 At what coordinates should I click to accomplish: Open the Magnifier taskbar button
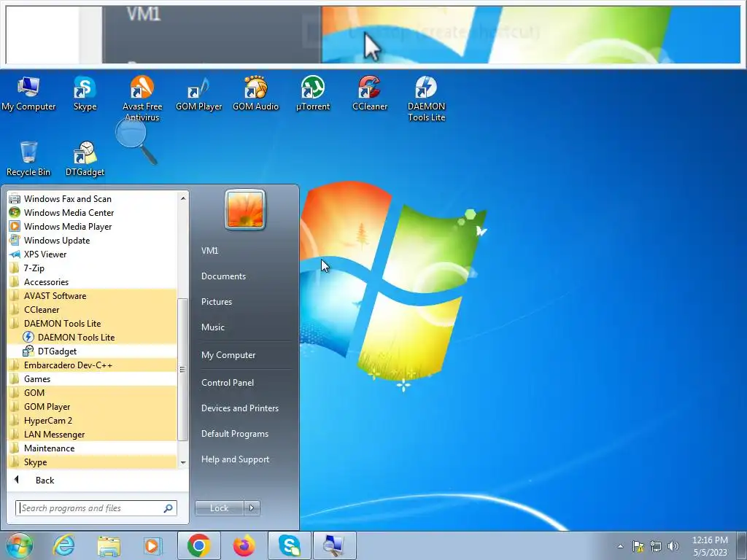(334, 545)
